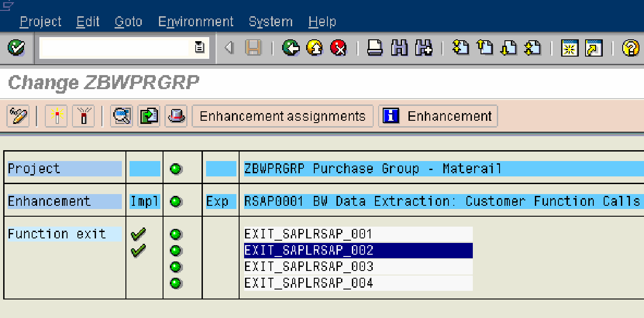The width and height of the screenshot is (644, 318).
Task: Click the Project row label
Action: pos(65,169)
